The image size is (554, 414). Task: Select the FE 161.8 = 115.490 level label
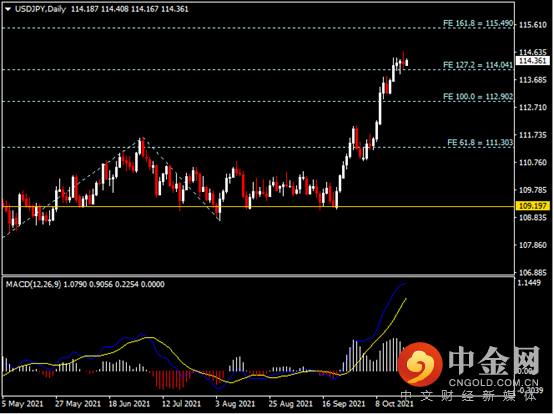[478, 23]
